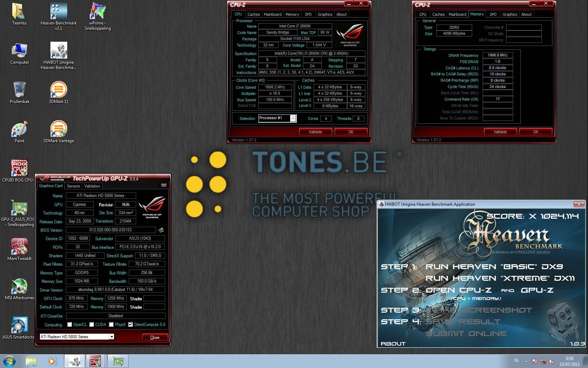The width and height of the screenshot is (588, 368).
Task: Open Windows Media Player taskbar icon
Action: tap(52, 361)
